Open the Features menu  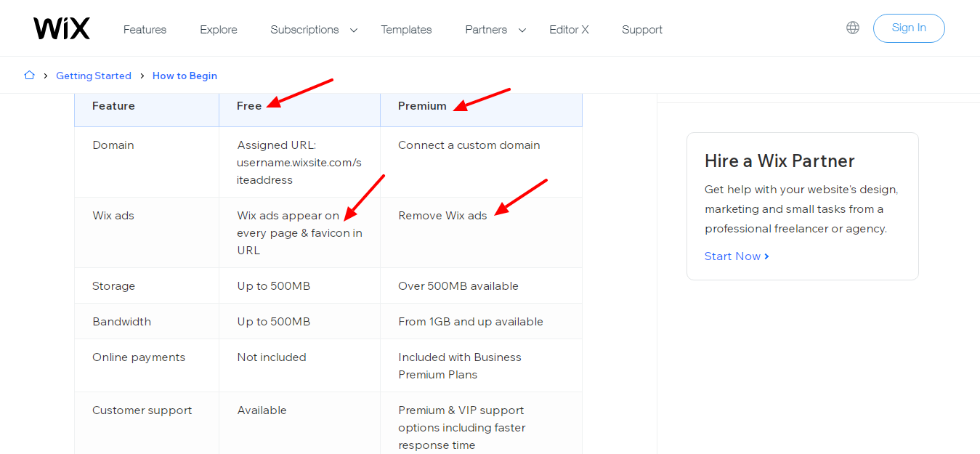point(145,30)
